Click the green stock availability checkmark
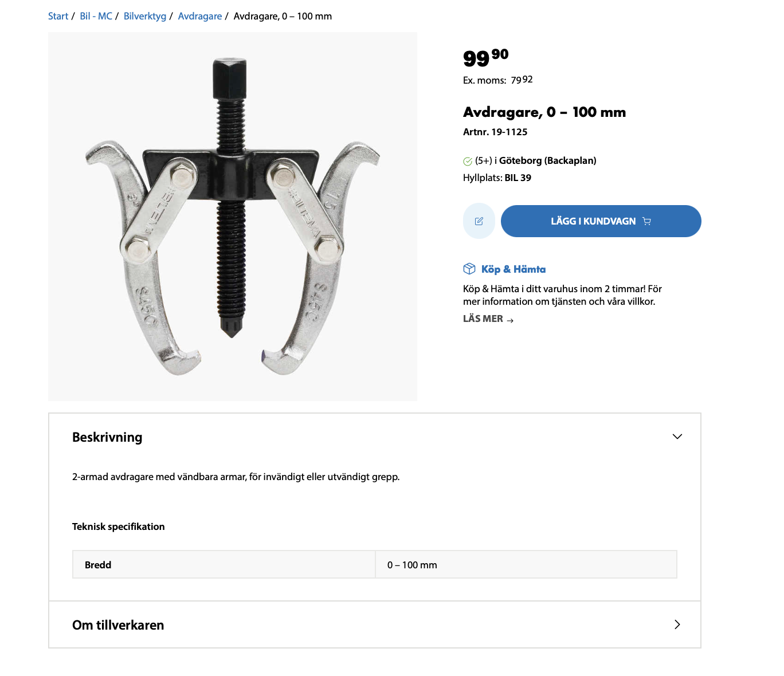 coord(468,161)
